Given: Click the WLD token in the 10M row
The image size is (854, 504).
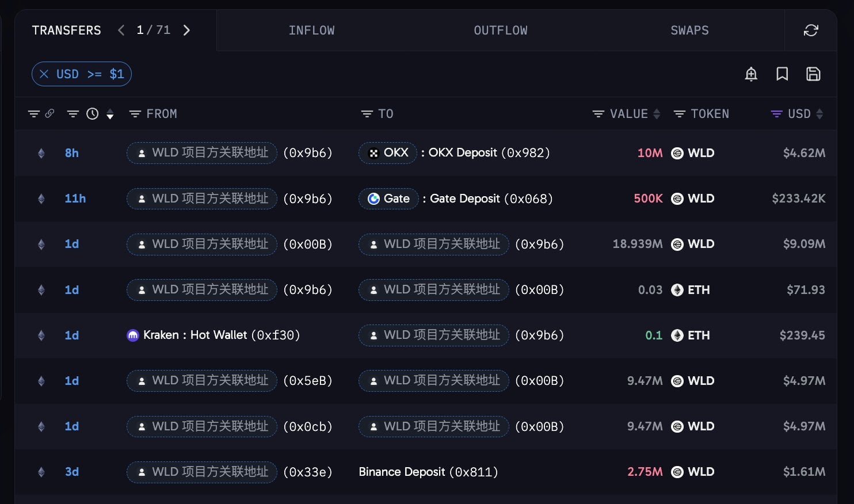Looking at the screenshot, I should [x=693, y=153].
